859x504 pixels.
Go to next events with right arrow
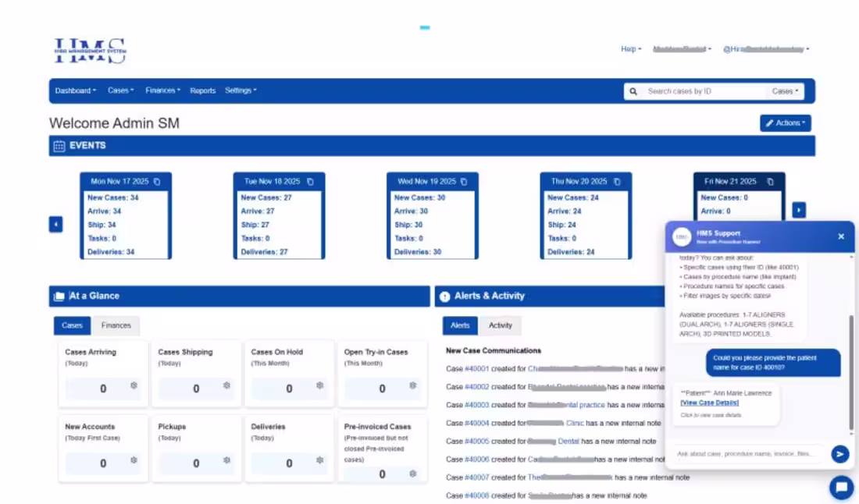coord(799,210)
